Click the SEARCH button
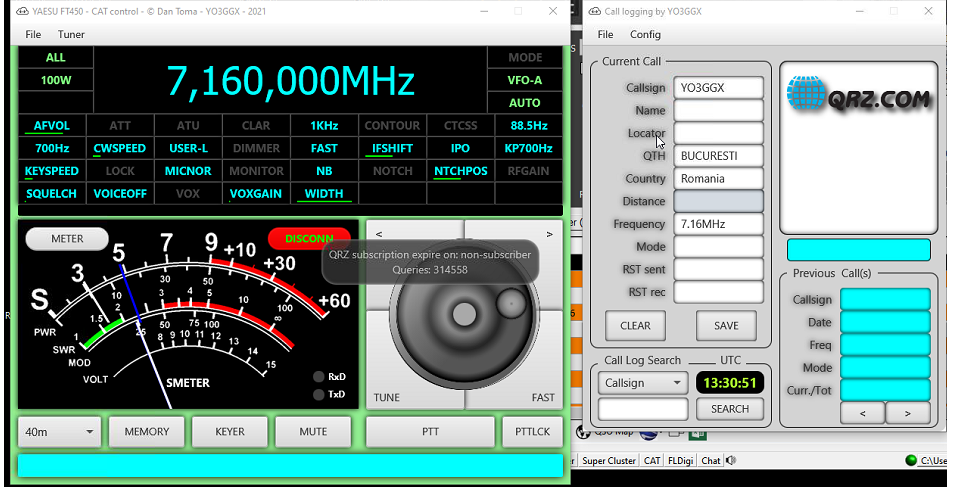Image resolution: width=954 pixels, height=488 pixels. [x=730, y=409]
